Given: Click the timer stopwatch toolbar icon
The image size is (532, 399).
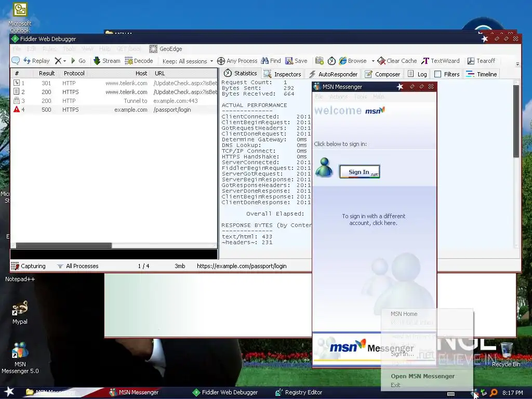Looking at the screenshot, I should click(x=331, y=61).
